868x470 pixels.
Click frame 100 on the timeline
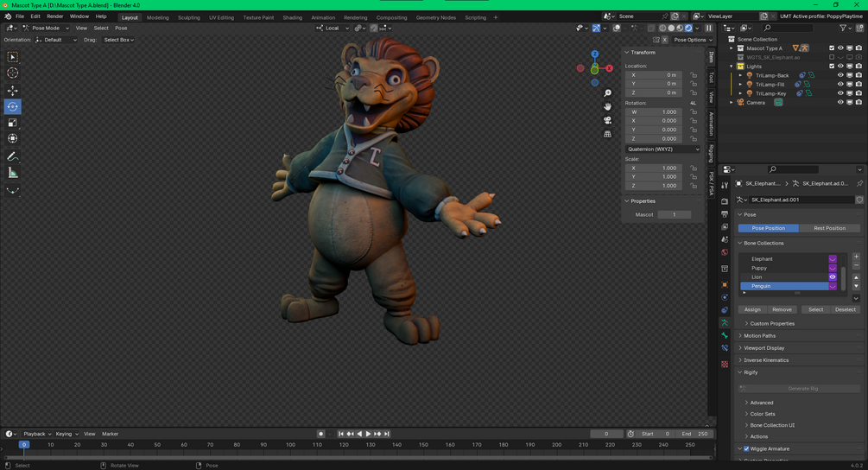[x=290, y=445]
